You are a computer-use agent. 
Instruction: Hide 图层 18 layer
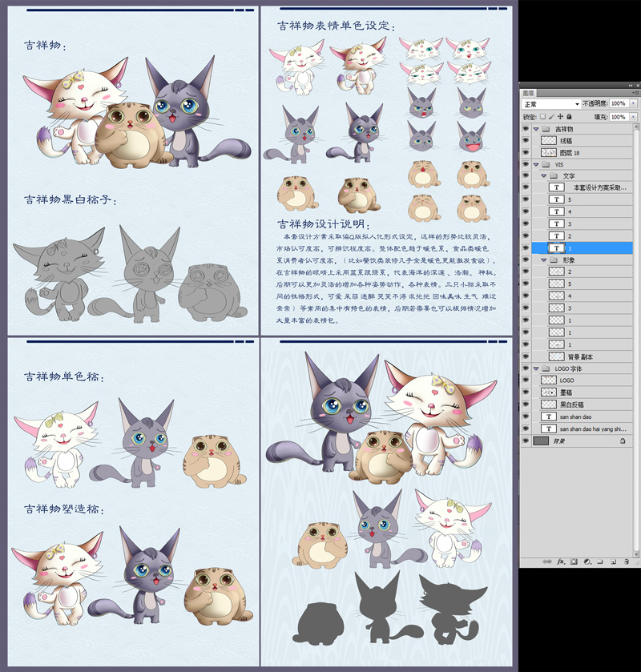pos(526,152)
